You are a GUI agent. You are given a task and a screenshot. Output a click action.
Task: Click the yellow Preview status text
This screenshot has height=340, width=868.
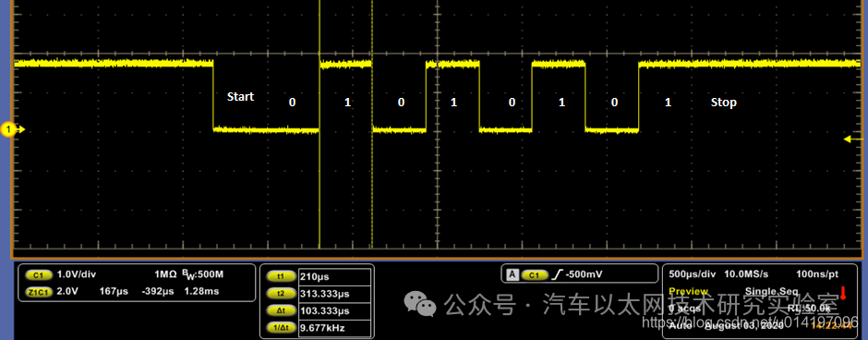point(688,291)
